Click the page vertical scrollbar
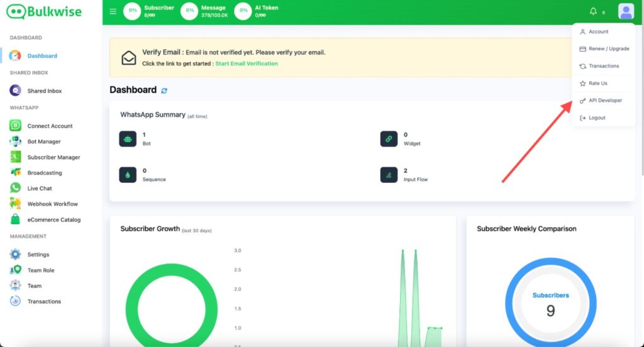This screenshot has width=644, height=347. pyautogui.click(x=642, y=87)
